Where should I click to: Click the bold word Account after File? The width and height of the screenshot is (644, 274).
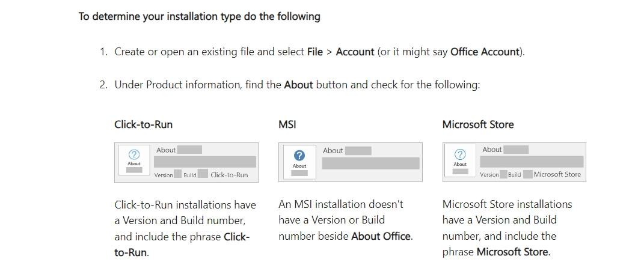[x=355, y=52]
